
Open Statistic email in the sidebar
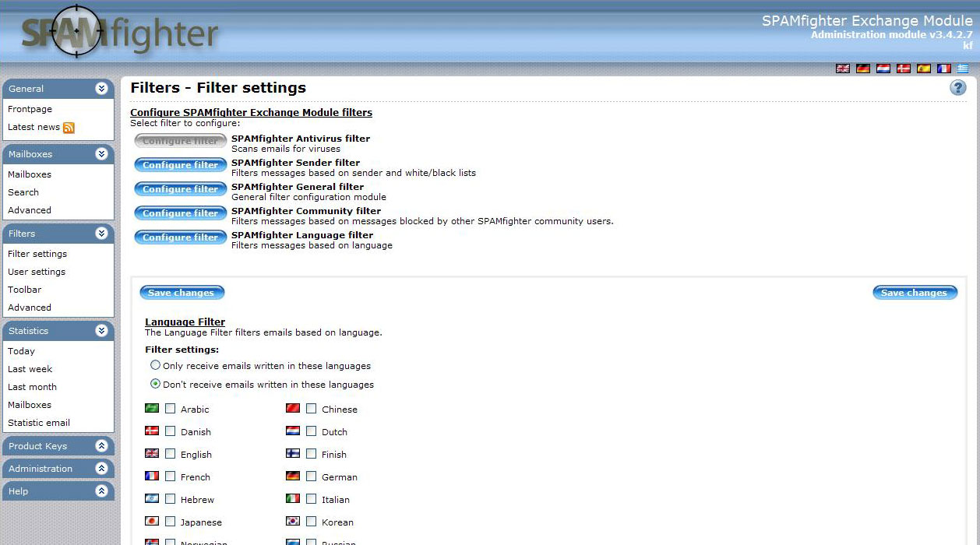[x=39, y=423]
